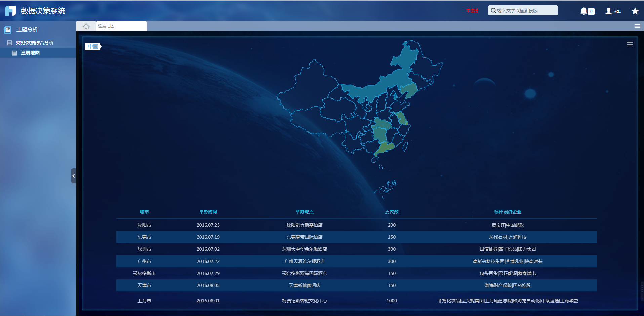
Task: Open the tab bar hamburger menu
Action: [x=637, y=26]
